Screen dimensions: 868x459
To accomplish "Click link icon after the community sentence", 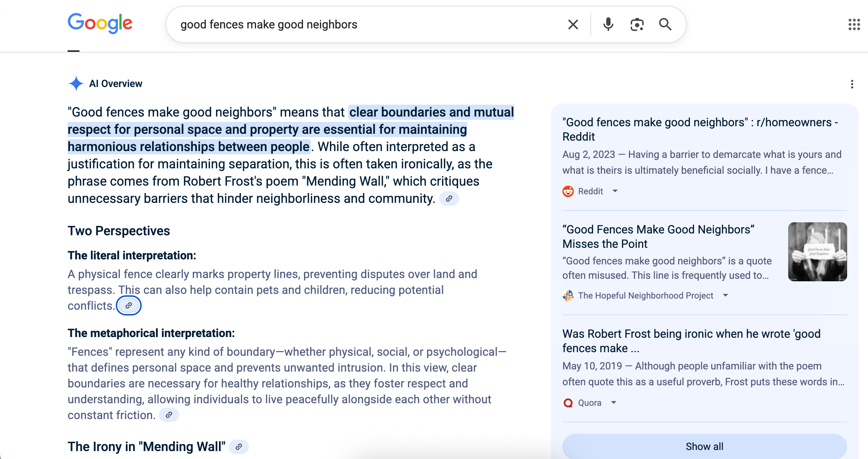I will (449, 199).
